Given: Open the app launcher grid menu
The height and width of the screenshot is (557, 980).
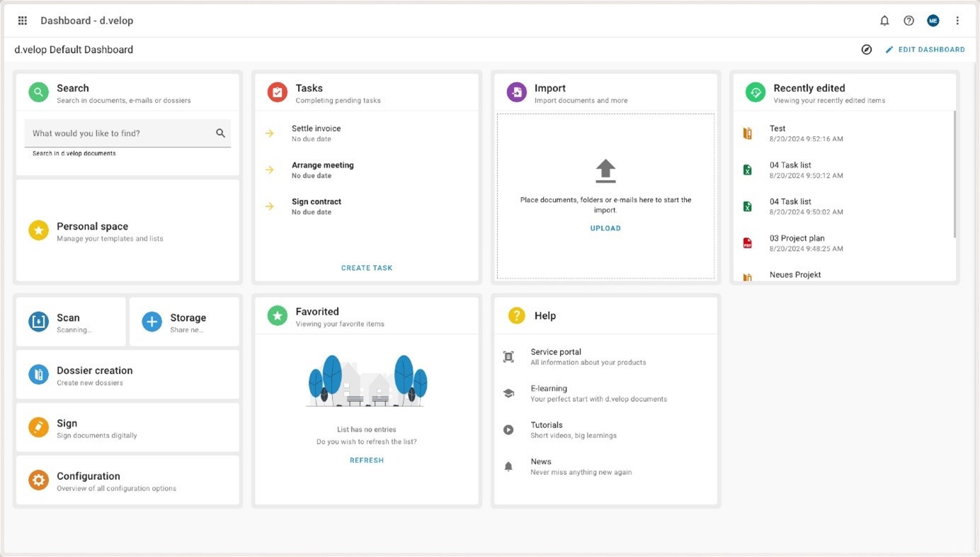Looking at the screenshot, I should pos(23,21).
